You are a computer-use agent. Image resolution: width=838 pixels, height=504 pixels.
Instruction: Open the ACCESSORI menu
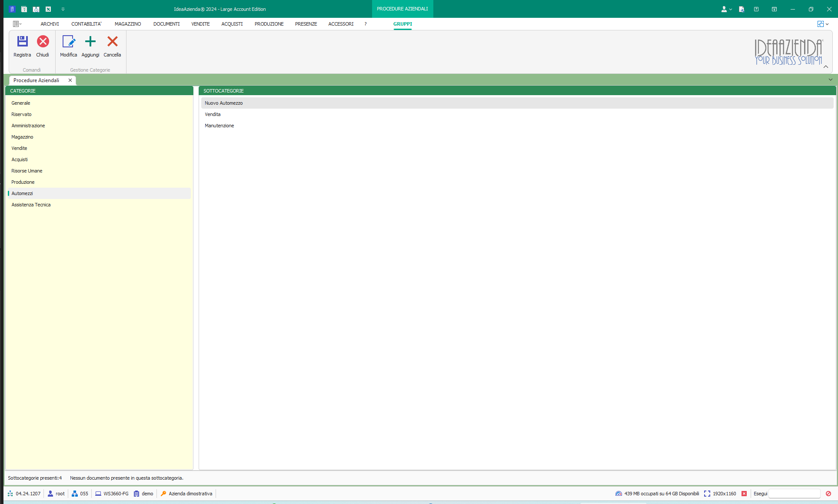click(x=341, y=24)
